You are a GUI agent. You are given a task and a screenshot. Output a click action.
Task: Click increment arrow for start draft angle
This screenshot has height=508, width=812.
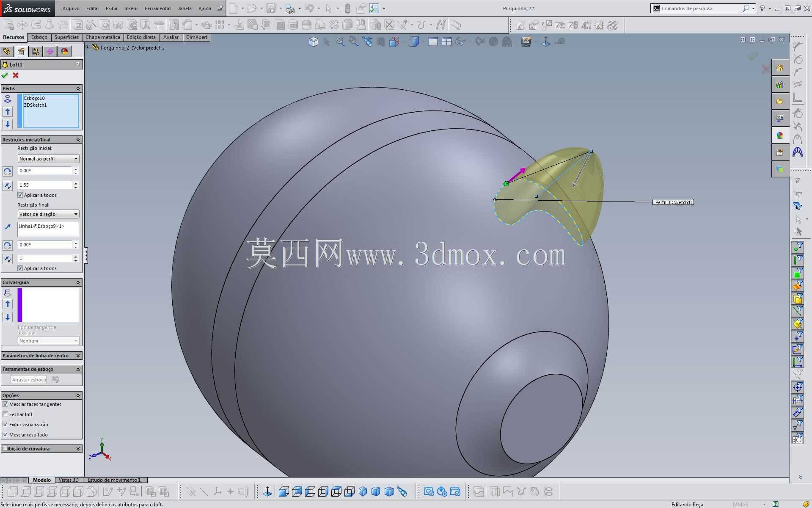pos(76,169)
